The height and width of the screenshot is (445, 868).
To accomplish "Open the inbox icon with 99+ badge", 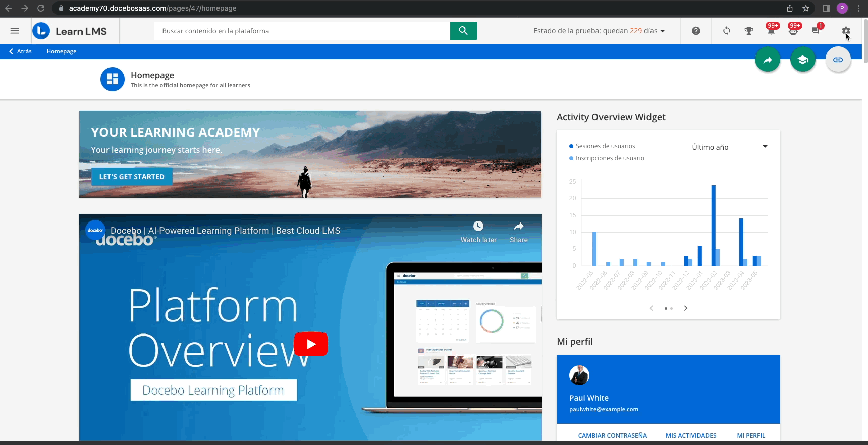I will point(793,31).
